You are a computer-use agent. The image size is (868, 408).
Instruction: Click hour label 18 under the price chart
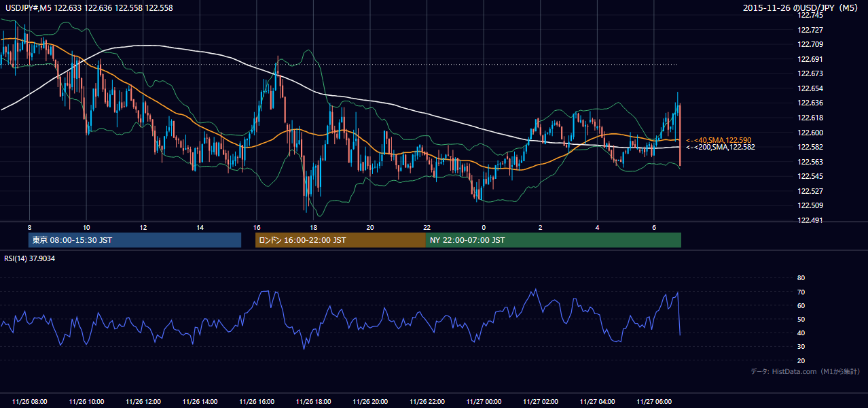(x=313, y=227)
